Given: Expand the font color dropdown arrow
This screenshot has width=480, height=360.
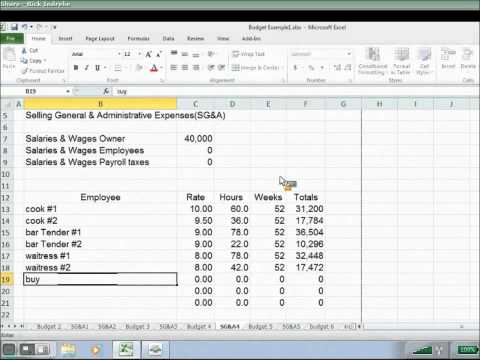Looking at the screenshot, I should pyautogui.click(x=161, y=68).
